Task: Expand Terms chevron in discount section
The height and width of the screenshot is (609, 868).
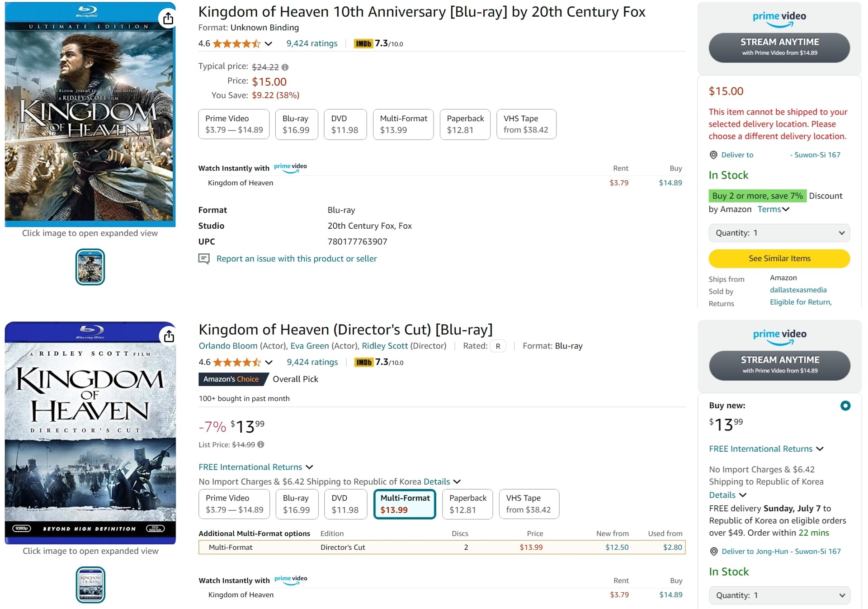Action: click(x=786, y=209)
